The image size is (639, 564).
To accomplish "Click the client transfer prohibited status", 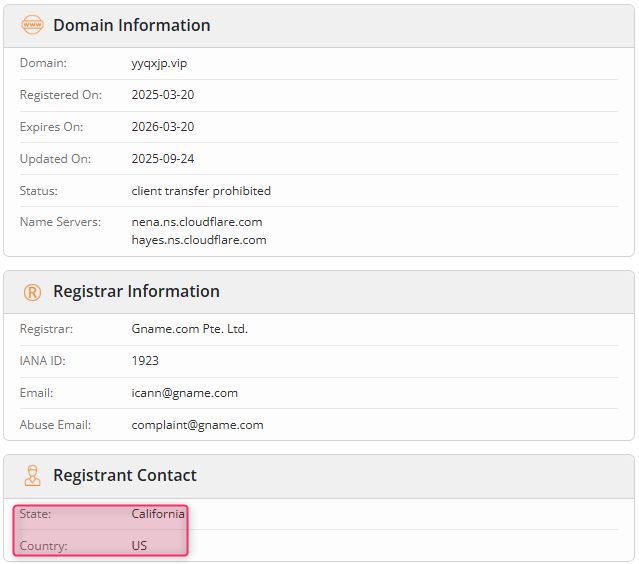I will tap(201, 191).
